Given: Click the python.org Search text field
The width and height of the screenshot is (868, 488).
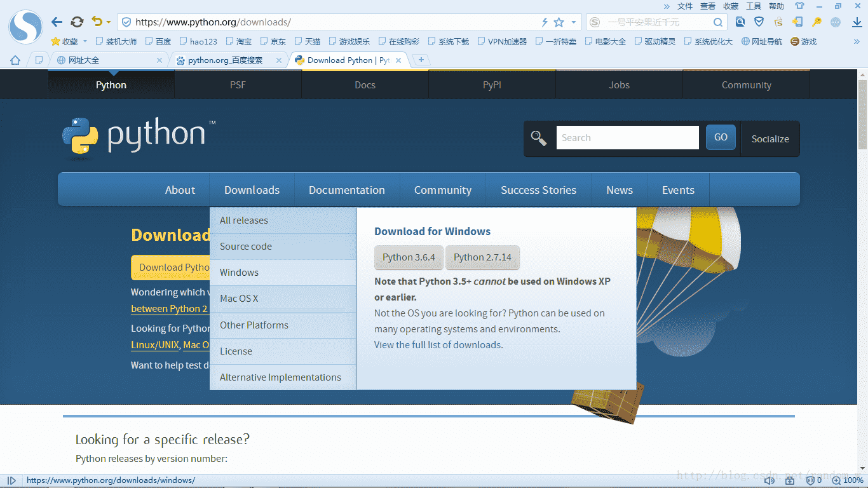Looking at the screenshot, I should point(627,138).
